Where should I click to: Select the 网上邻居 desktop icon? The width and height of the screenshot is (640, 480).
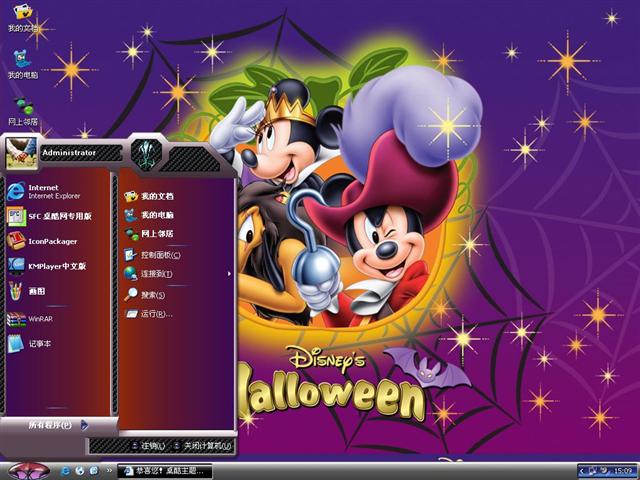[23, 111]
